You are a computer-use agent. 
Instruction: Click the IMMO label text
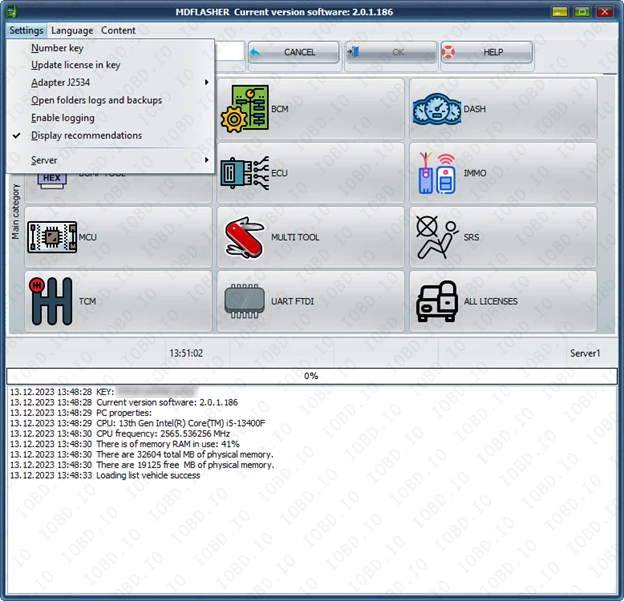click(x=475, y=173)
